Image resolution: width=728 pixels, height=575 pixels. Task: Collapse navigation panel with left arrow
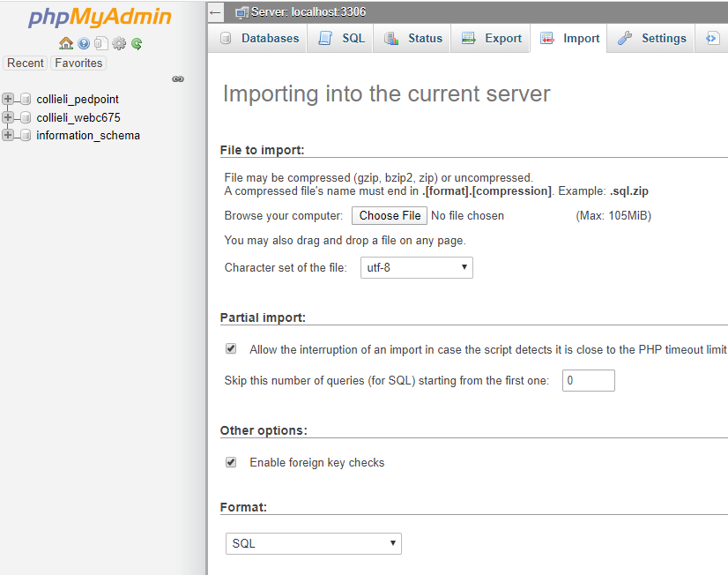[x=215, y=12]
